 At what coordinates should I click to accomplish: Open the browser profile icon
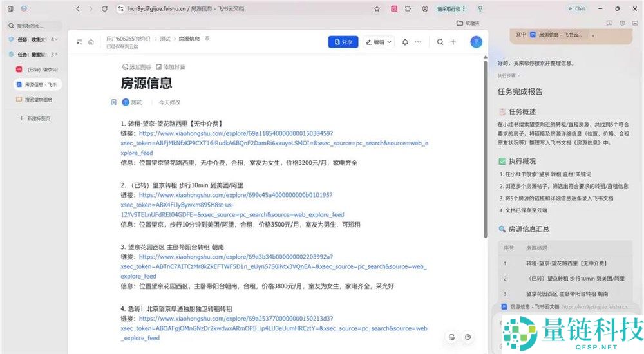tap(425, 8)
